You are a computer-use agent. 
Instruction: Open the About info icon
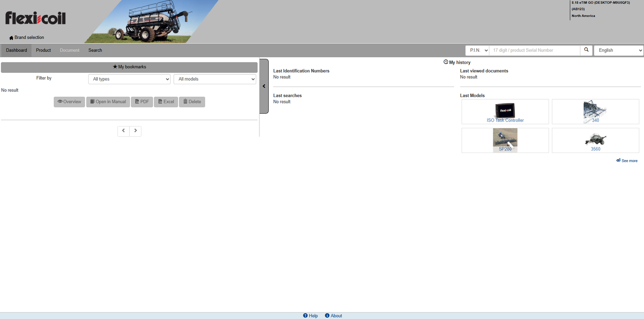pyautogui.click(x=327, y=315)
